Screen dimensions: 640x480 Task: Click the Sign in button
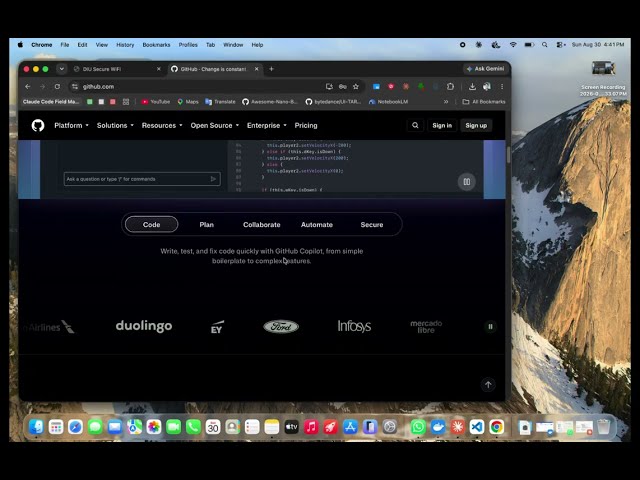coord(442,125)
